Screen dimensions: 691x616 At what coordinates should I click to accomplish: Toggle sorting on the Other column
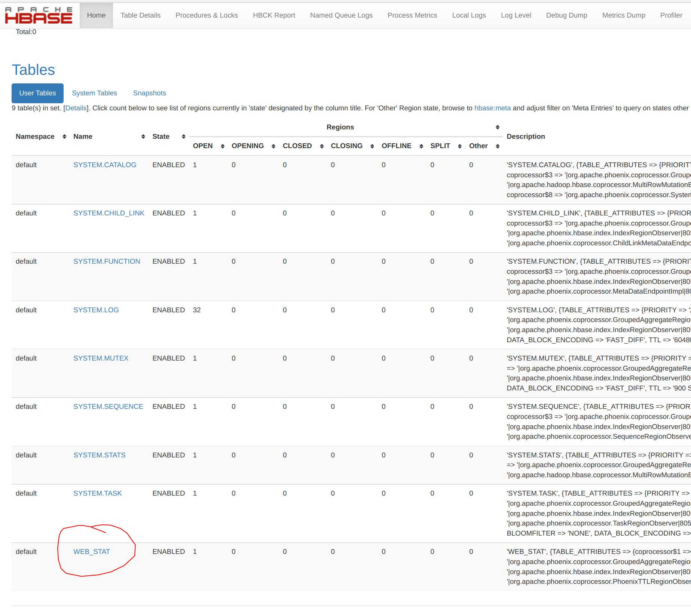[x=498, y=146]
